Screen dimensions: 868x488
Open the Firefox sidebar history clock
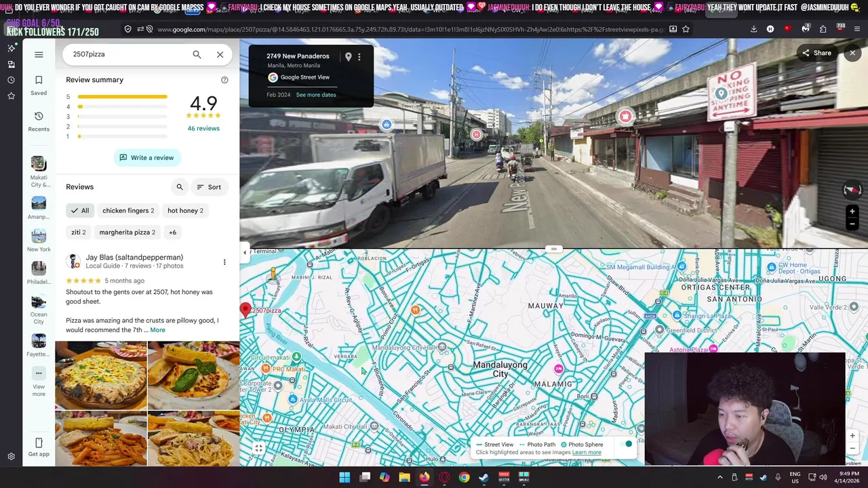pyautogui.click(x=11, y=80)
